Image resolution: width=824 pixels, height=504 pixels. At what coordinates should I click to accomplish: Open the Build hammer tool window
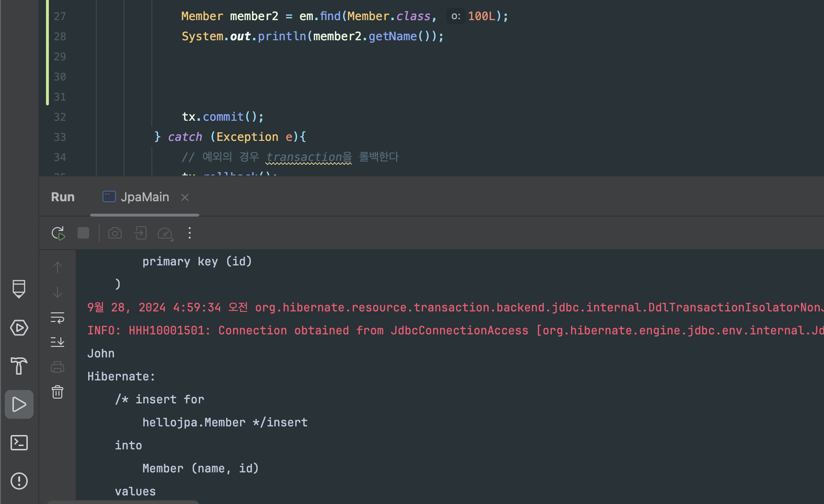pyautogui.click(x=19, y=366)
